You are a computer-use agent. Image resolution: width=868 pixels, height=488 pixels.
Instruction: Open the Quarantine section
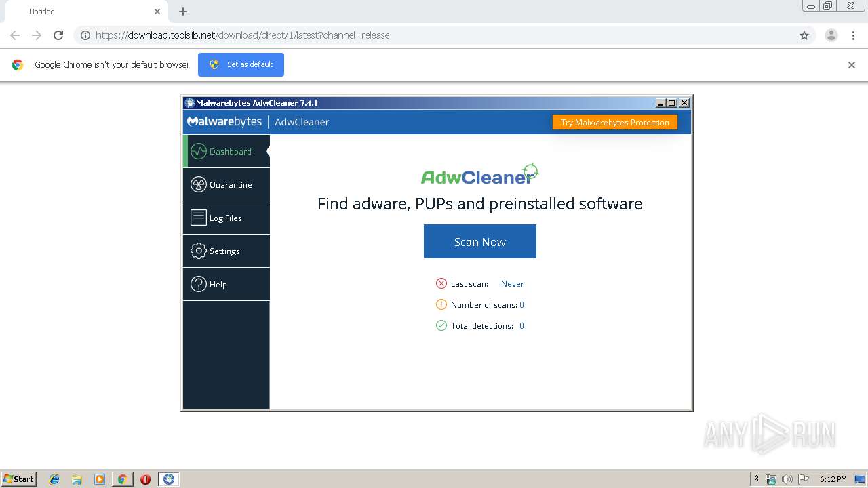pos(226,184)
